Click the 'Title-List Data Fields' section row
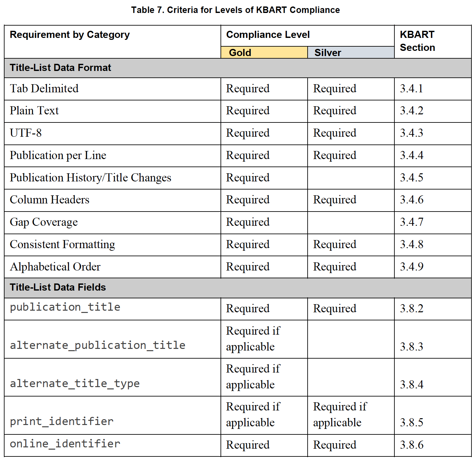Viewport: 476px width, 460px height. pyautogui.click(x=238, y=288)
